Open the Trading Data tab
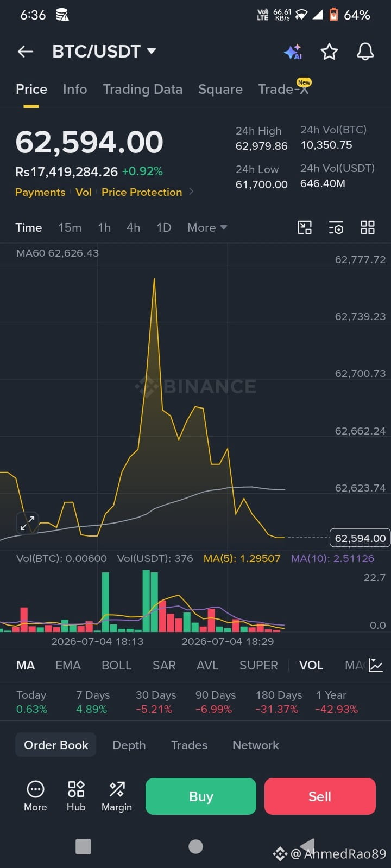The height and width of the screenshot is (868, 391). point(143,89)
